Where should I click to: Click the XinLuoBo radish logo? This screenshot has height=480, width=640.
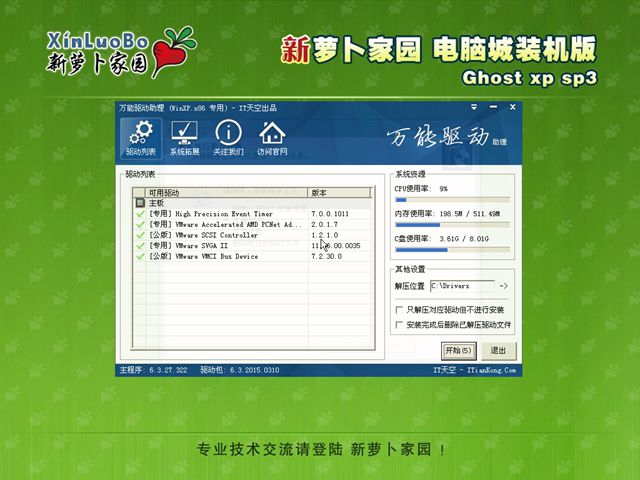(121, 52)
